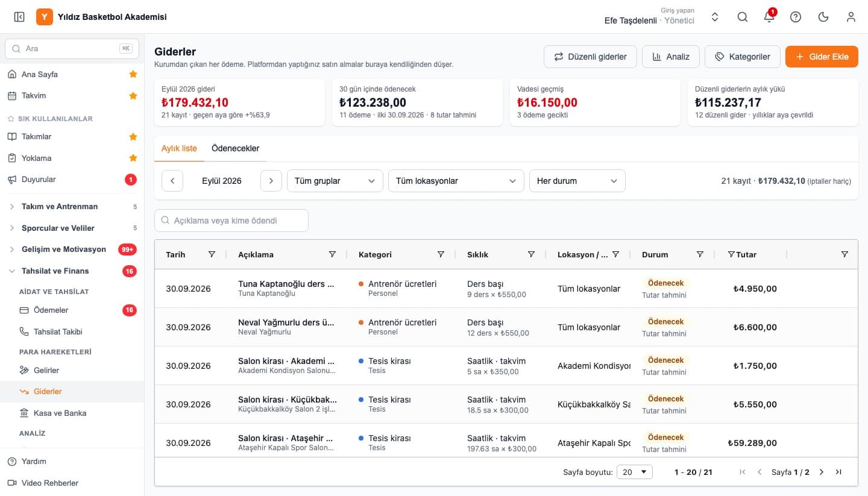Open Düzenli giderler
868x496 pixels.
[590, 57]
